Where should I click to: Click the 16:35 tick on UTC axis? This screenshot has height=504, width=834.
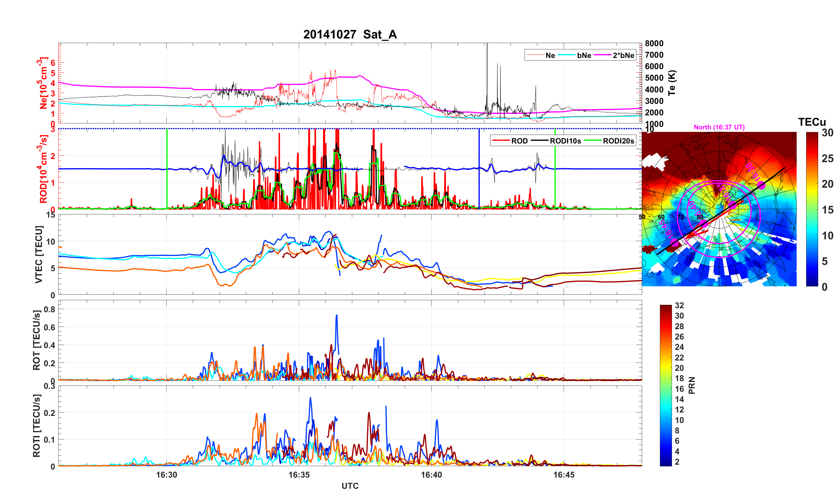click(299, 474)
